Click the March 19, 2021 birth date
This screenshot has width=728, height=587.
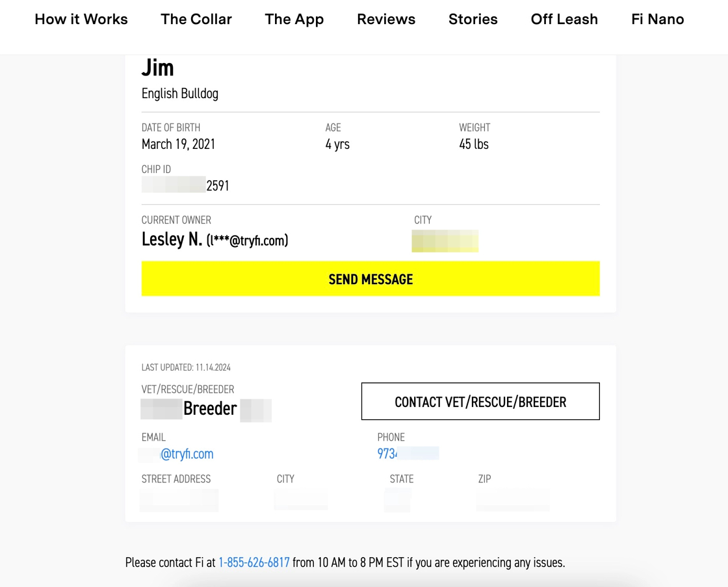[x=178, y=144]
